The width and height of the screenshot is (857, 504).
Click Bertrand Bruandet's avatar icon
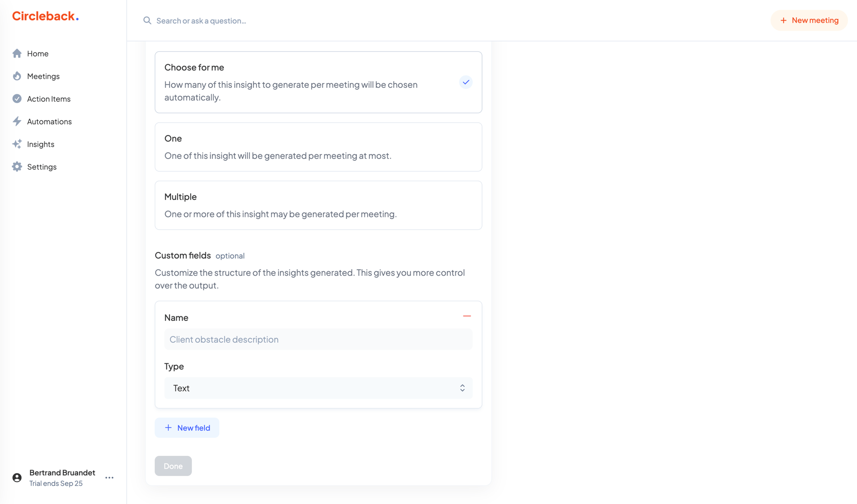[17, 477]
